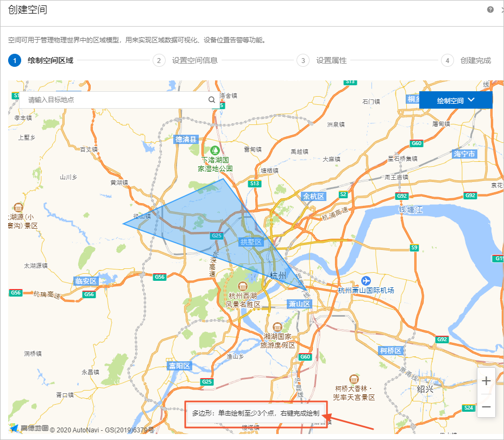Screen dimensions: 504x440
Task: Click the 萧山区 district label
Action: (299, 304)
